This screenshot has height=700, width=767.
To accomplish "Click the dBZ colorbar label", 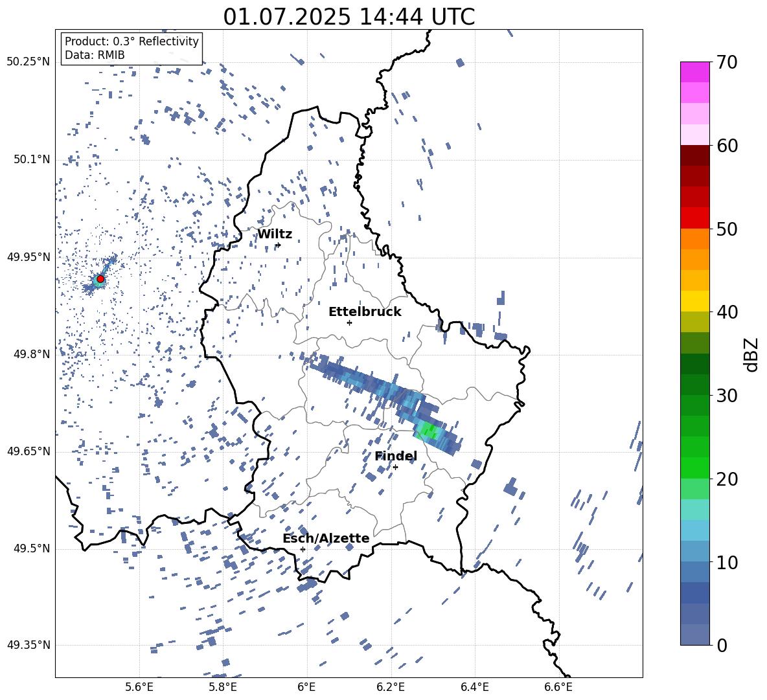I will point(752,354).
